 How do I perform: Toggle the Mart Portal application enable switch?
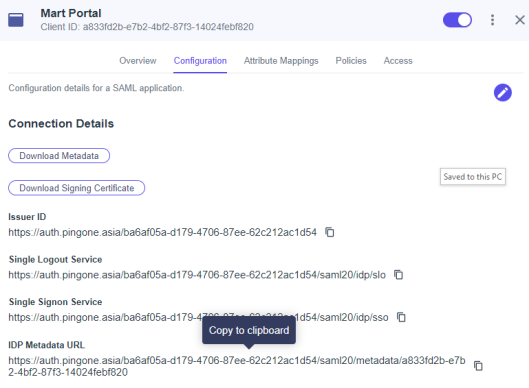pos(457,20)
